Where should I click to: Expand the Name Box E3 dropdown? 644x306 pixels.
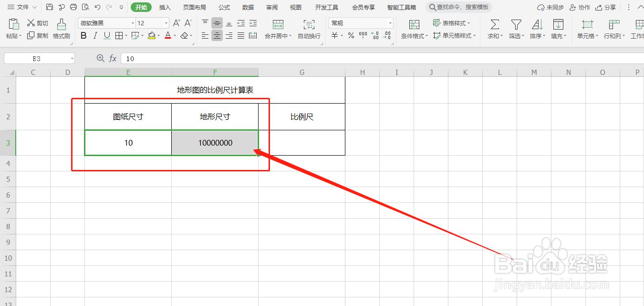tap(72, 58)
